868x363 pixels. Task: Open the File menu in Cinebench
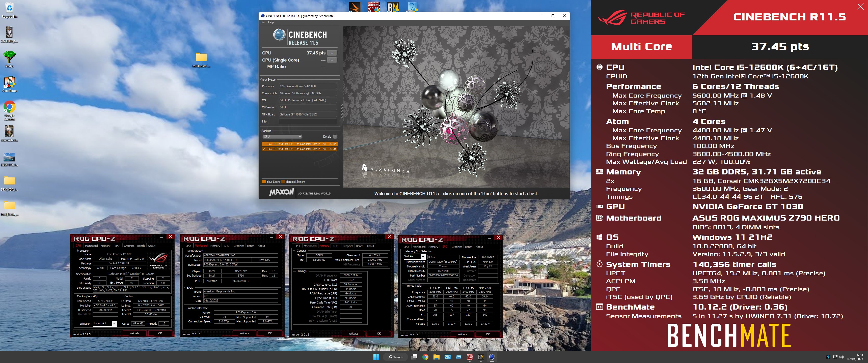point(262,22)
